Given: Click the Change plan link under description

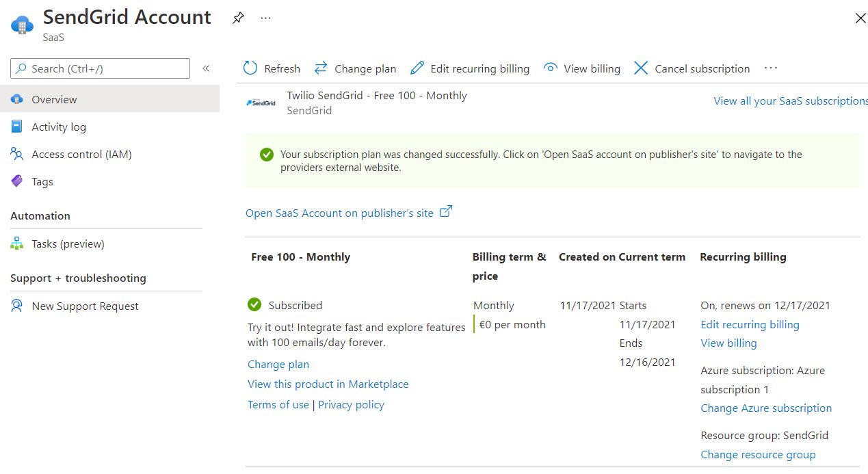Looking at the screenshot, I should 278,364.
